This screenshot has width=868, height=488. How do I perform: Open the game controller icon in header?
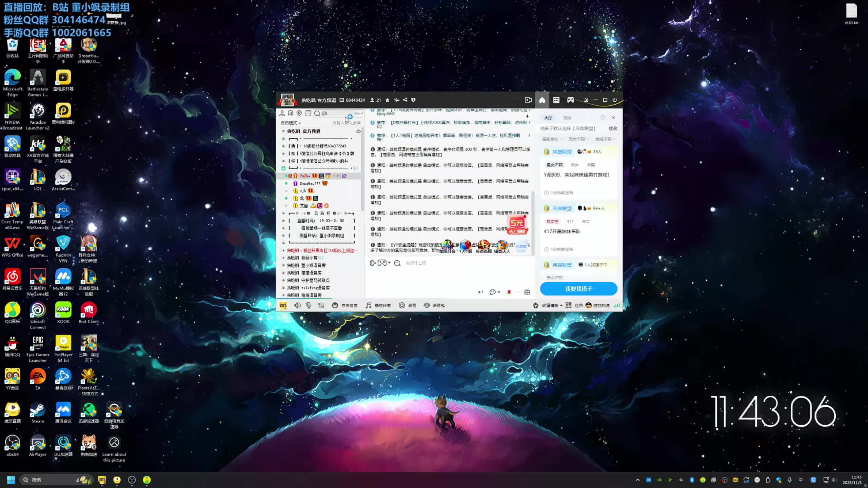pyautogui.click(x=571, y=100)
